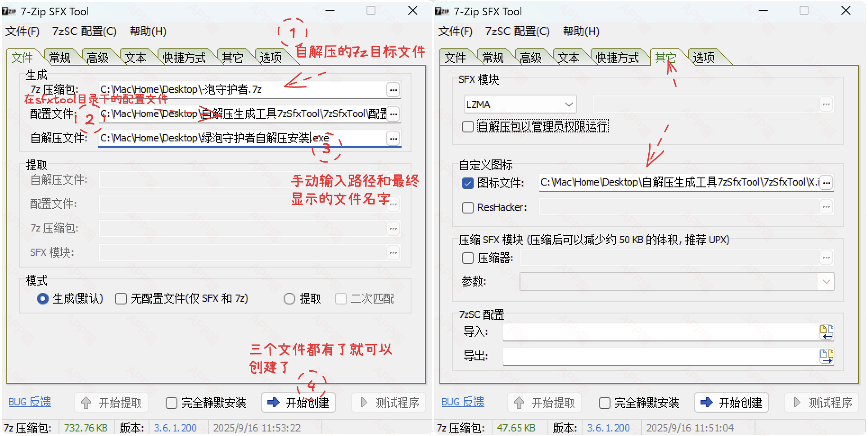The image size is (868, 436).
Task: Expand the 参数 dropdown list
Action: (x=826, y=282)
